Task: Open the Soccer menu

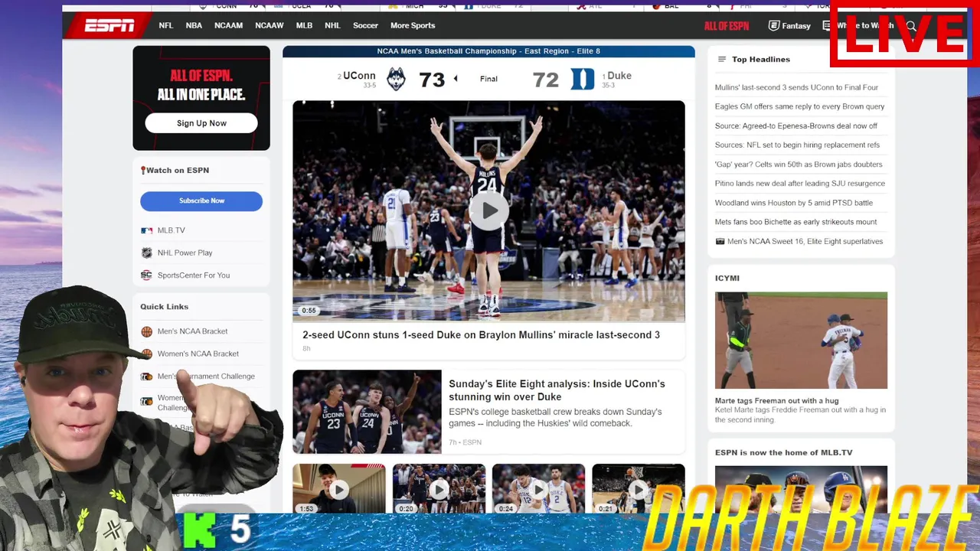Action: coord(365,25)
